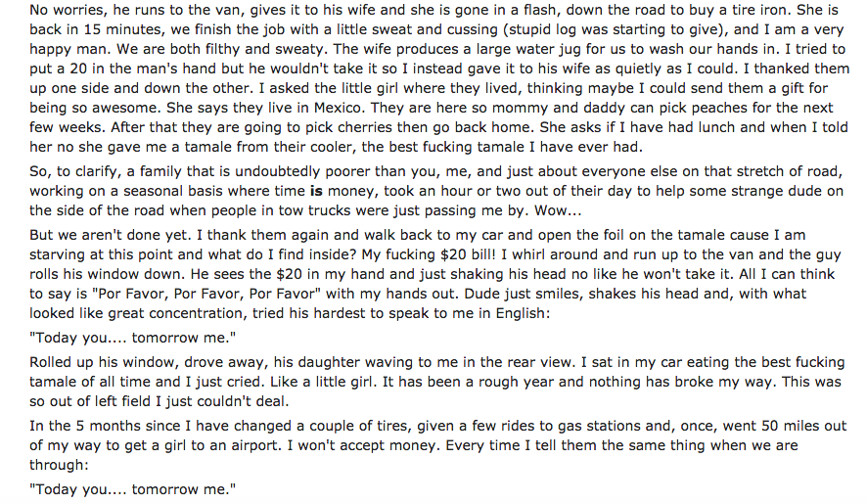Viewport: 867px width, 504px height.
Task: Click the sentence "But we aren't done yet."
Action: (x=108, y=235)
